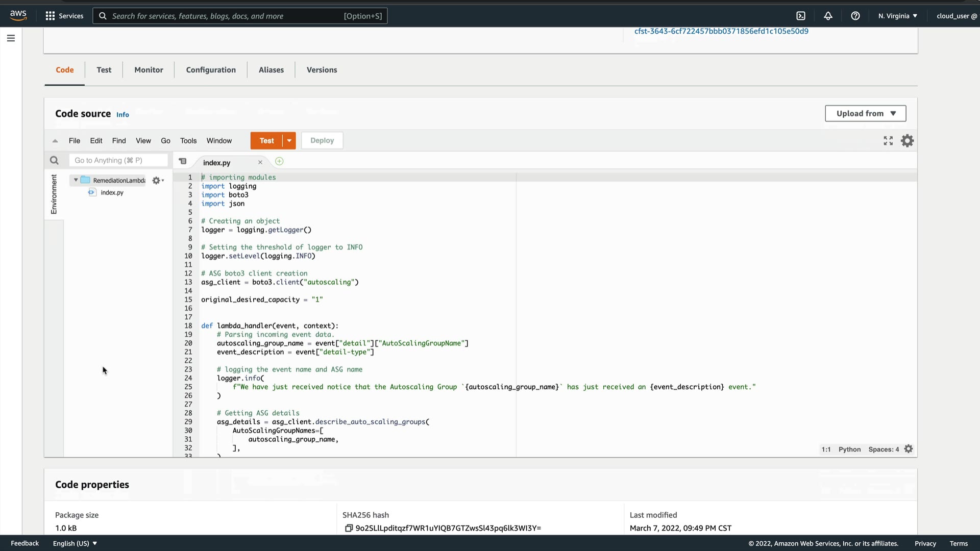
Task: Expand the Upload from dropdown
Action: point(865,113)
